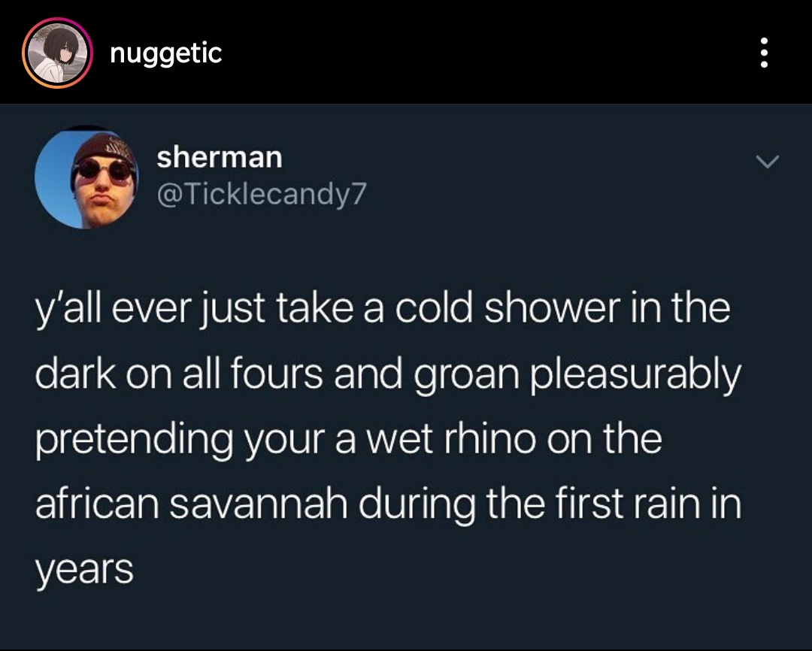812x651 pixels.
Task: Click the last word "years" of the tweet
Action: (x=84, y=571)
